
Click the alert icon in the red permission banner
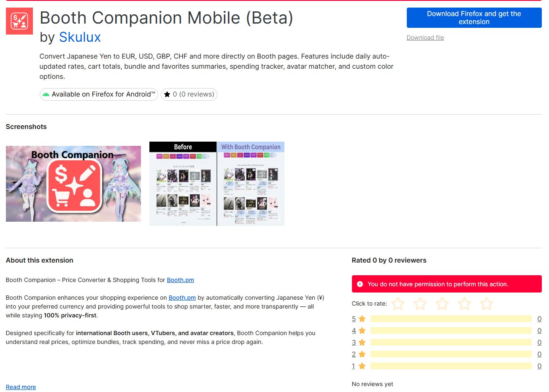coord(360,284)
